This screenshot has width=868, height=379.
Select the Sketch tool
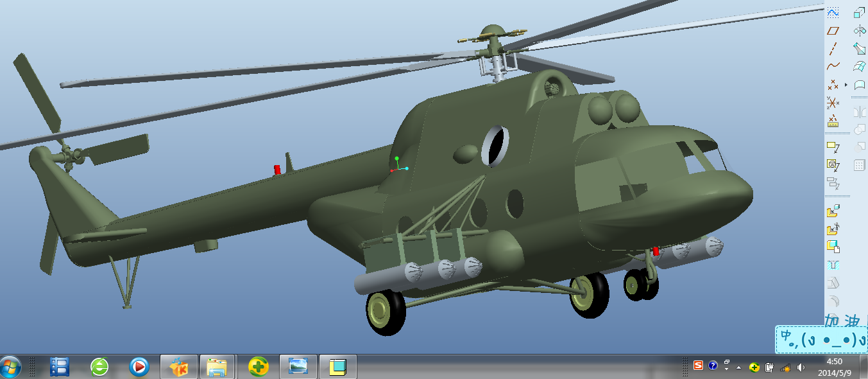point(833,12)
